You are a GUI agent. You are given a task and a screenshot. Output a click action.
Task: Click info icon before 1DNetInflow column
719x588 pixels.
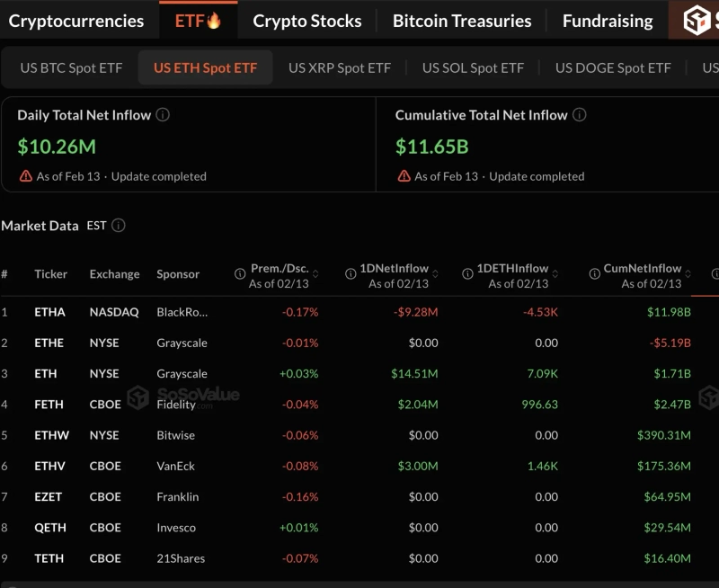coord(351,274)
